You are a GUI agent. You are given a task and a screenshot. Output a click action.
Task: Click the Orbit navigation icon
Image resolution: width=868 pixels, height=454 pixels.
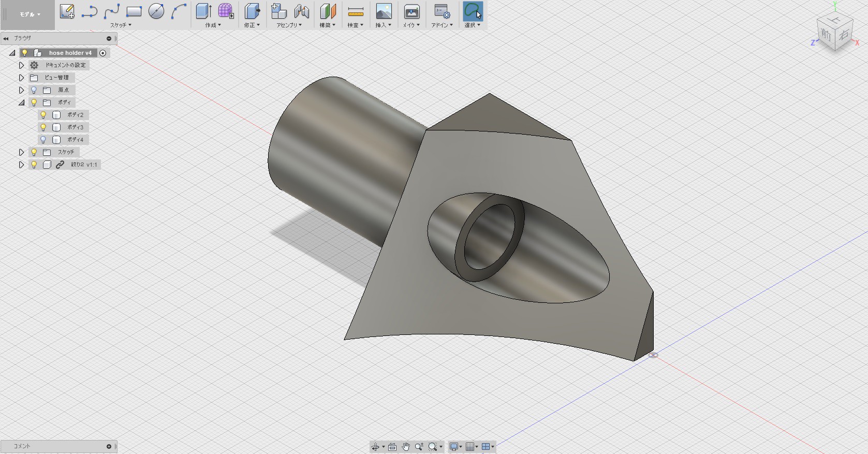coord(375,446)
